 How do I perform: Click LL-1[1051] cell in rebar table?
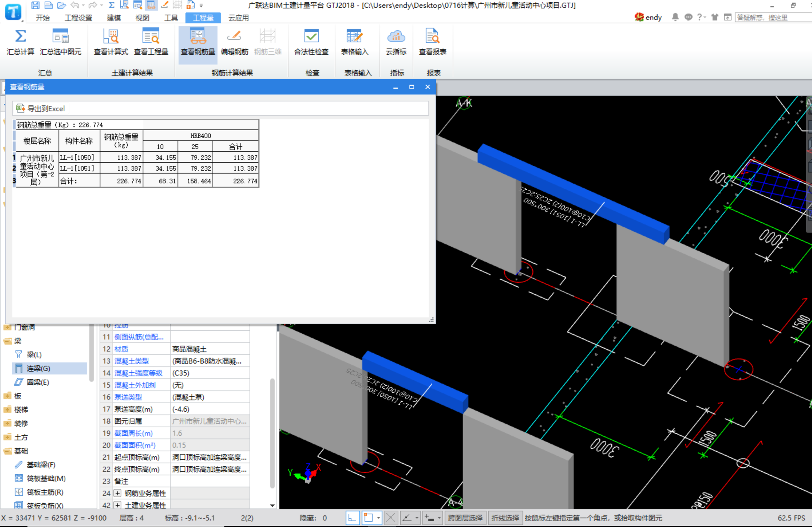click(79, 168)
